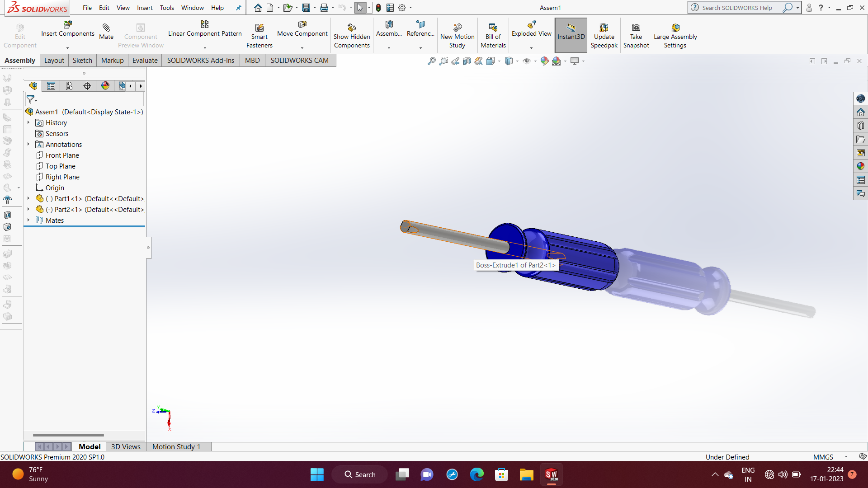Click the Insert Components tool
Viewport: 868px width, 488px height.
pos(68,29)
